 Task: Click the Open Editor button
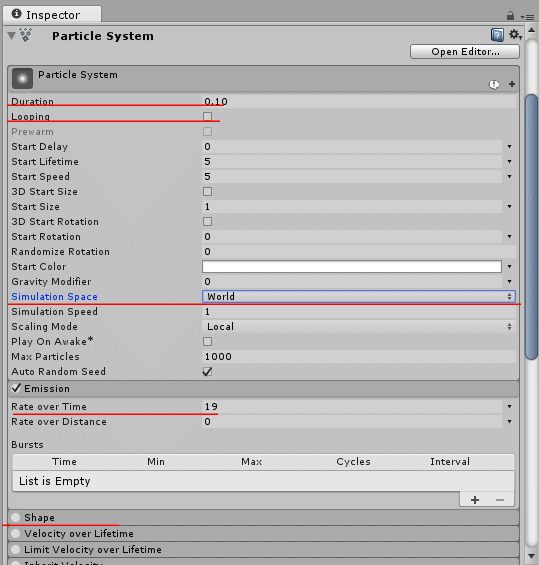(x=465, y=52)
